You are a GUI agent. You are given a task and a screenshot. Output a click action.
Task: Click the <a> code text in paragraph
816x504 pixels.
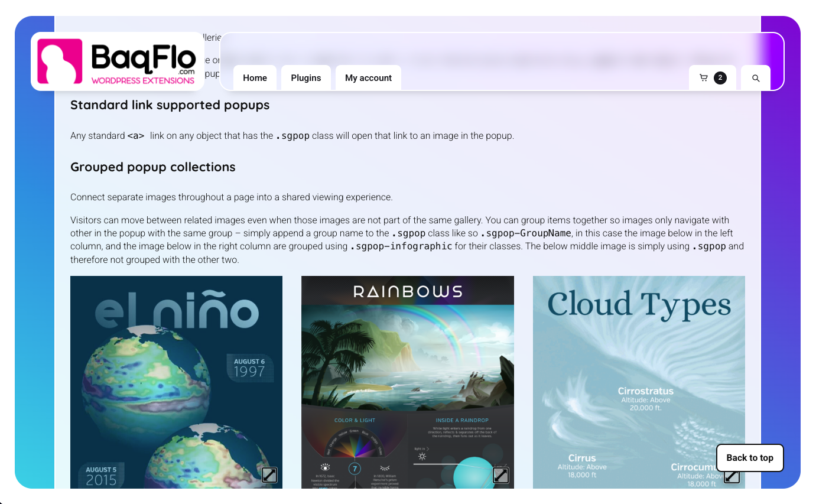point(136,136)
